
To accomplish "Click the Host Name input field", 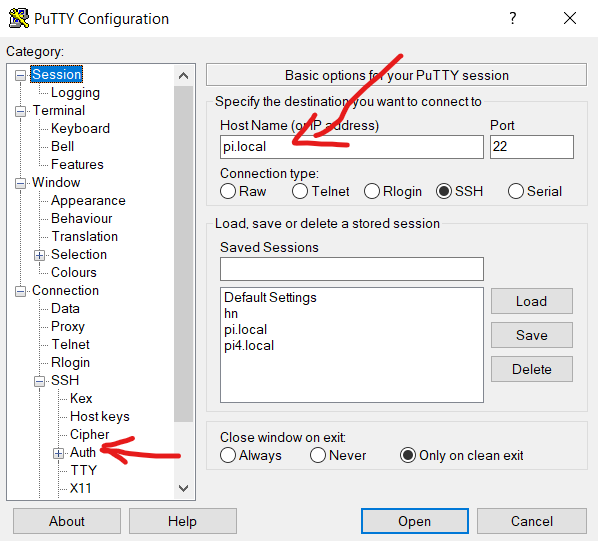I will [352, 147].
